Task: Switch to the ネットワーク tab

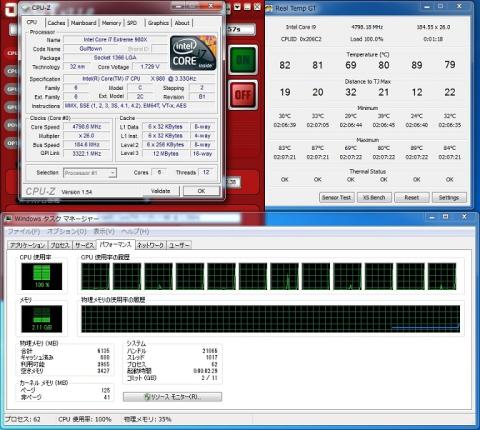Action: click(x=150, y=245)
